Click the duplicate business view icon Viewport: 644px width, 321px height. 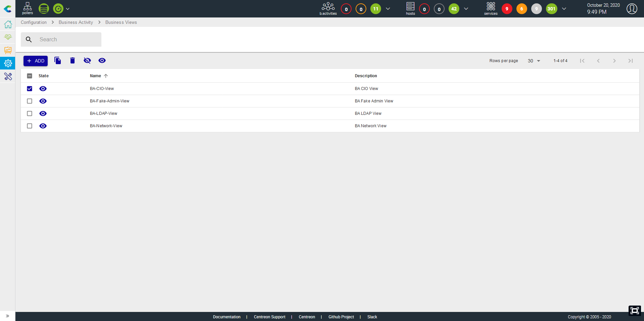pos(58,60)
